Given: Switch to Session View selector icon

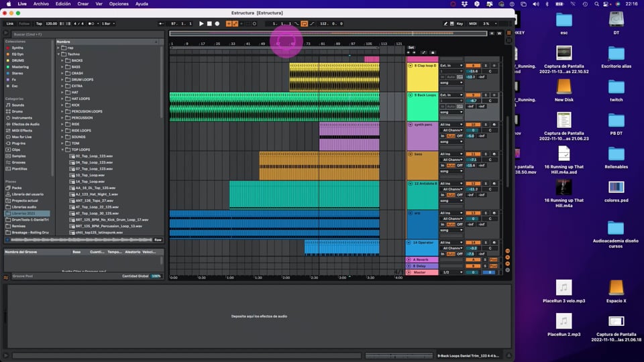Looking at the screenshot, I should coord(509,40).
